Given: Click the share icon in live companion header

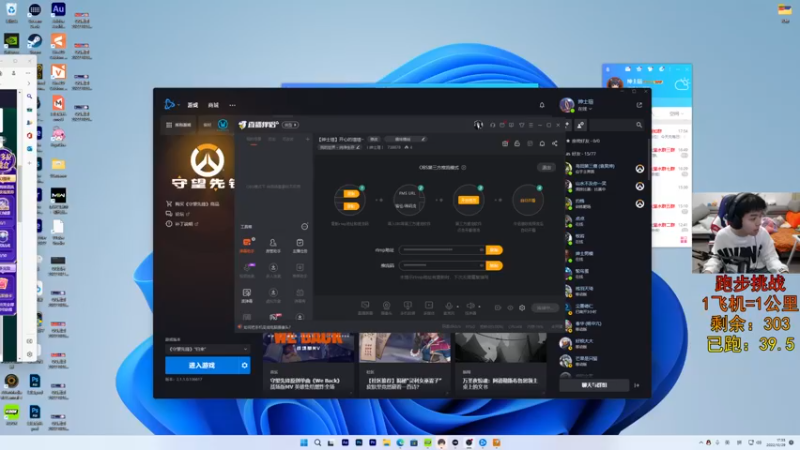Looking at the screenshot, I should [555, 144].
